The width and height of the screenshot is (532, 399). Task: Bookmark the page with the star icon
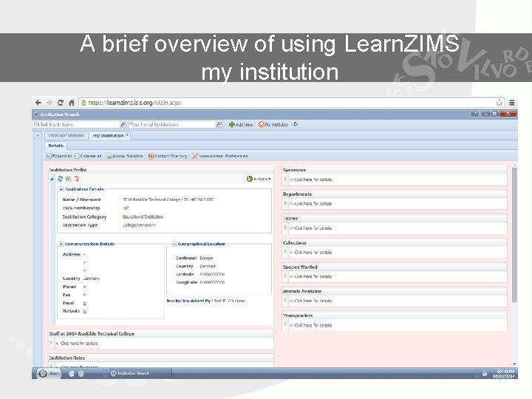point(499,103)
